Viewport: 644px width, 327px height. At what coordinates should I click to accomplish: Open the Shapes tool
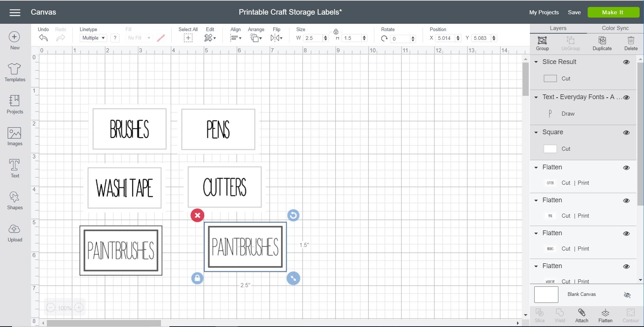pyautogui.click(x=15, y=200)
